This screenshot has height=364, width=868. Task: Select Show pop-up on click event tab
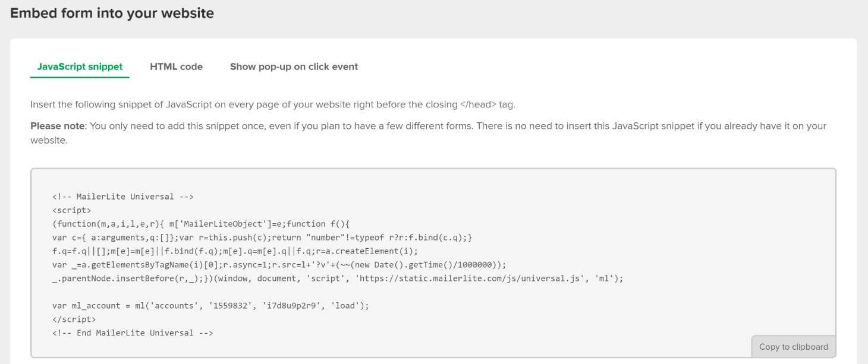[x=294, y=67]
